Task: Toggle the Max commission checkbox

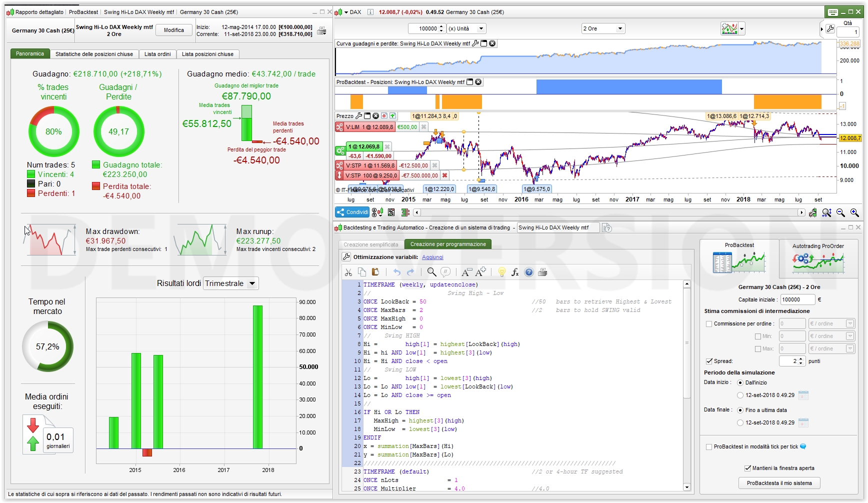Action: coord(758,349)
